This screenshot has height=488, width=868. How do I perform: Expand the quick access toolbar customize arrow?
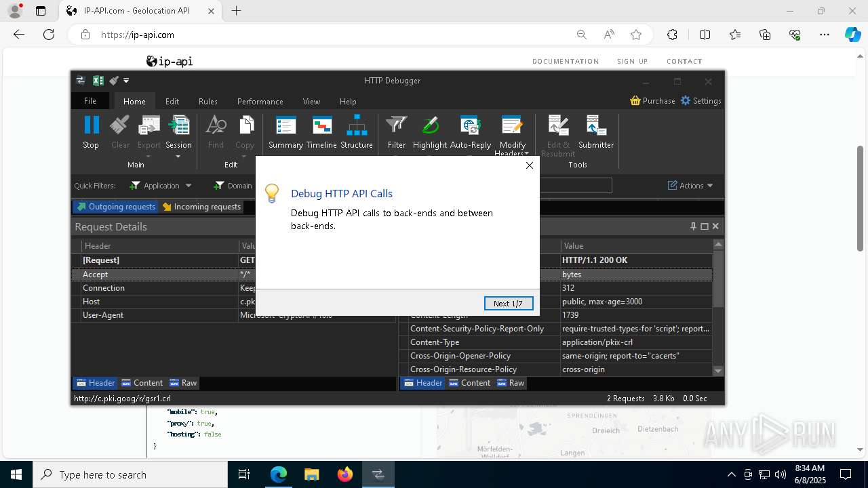(x=126, y=81)
